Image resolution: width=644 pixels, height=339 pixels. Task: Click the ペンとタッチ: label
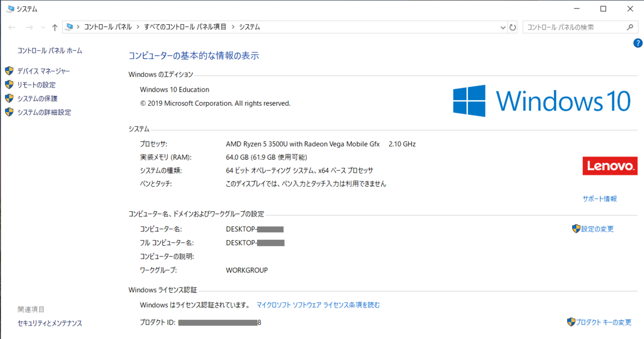156,183
